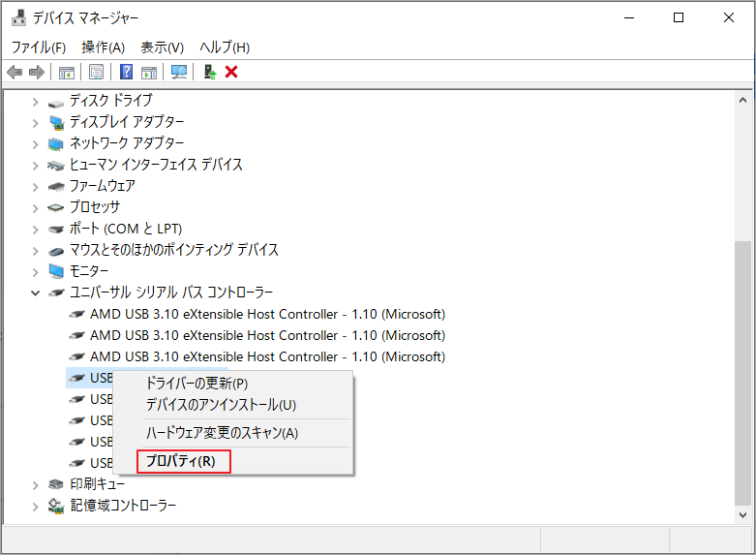Maximize the Device Manager window
Screen dimensions: 756x555
click(x=679, y=17)
